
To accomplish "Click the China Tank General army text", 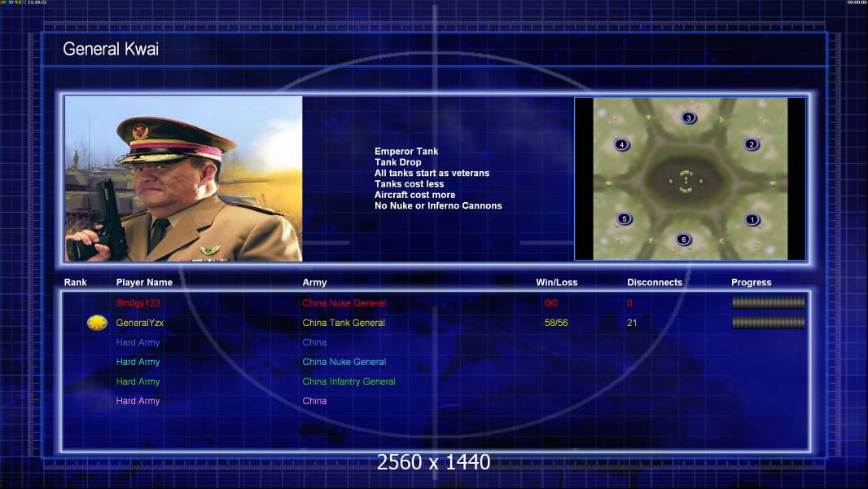I will [344, 323].
